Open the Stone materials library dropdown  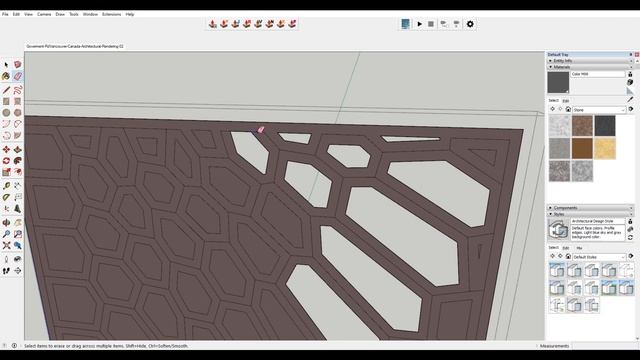(599, 110)
